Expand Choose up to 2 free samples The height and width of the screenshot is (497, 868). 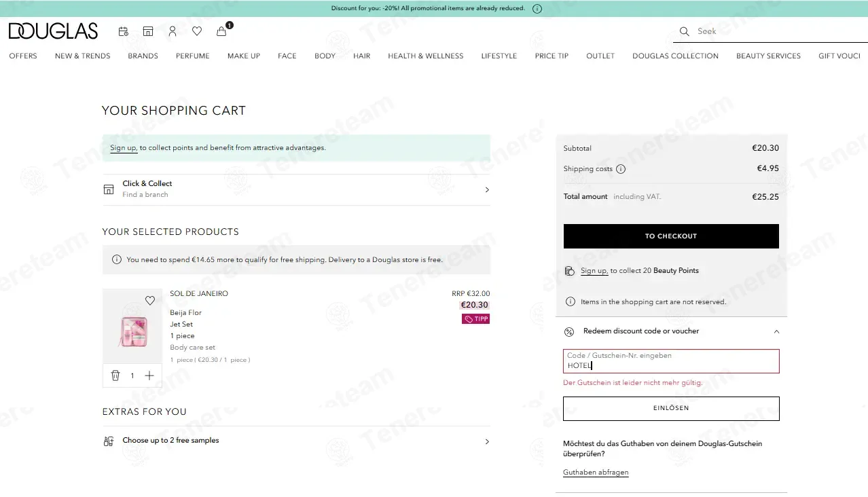pos(296,441)
